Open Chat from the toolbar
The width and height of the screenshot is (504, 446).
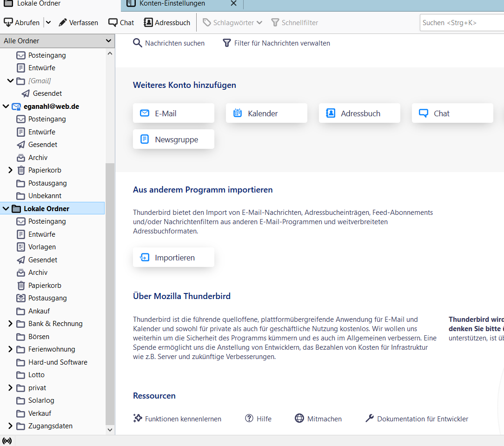click(x=121, y=22)
